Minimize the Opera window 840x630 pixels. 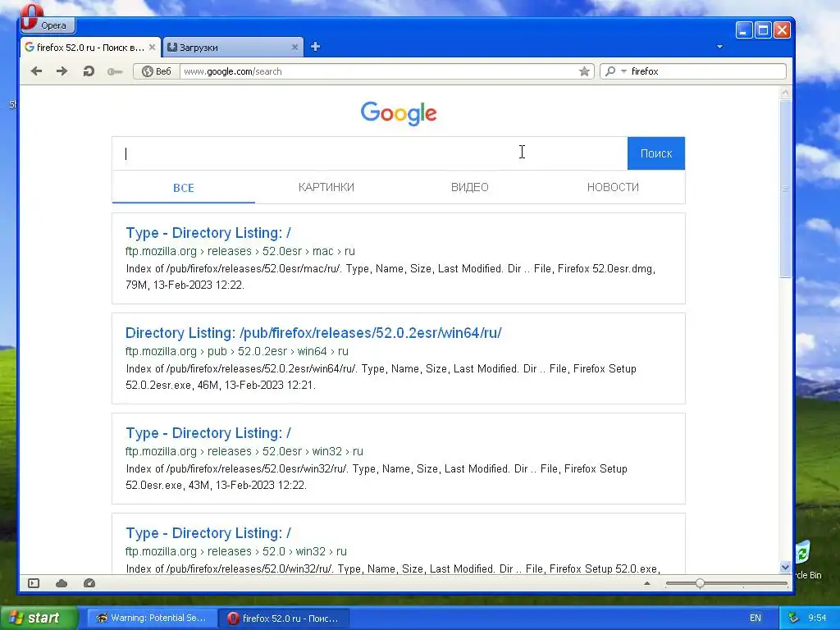click(x=743, y=30)
